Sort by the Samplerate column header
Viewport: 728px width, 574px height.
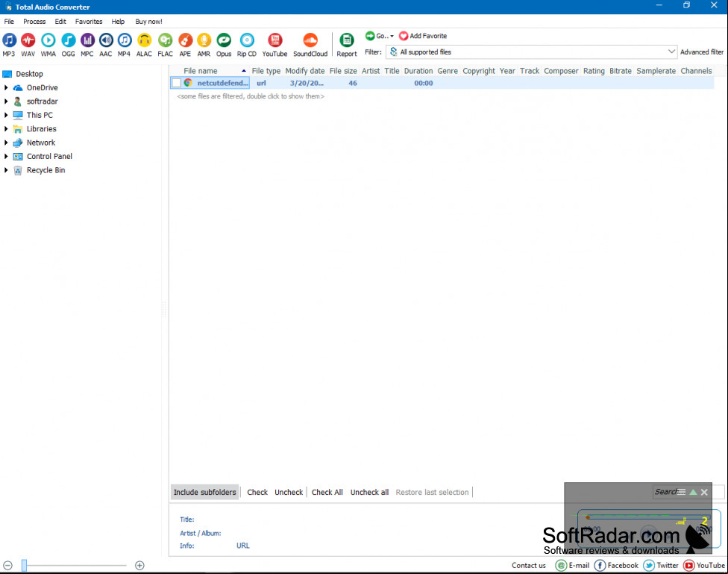(x=656, y=71)
